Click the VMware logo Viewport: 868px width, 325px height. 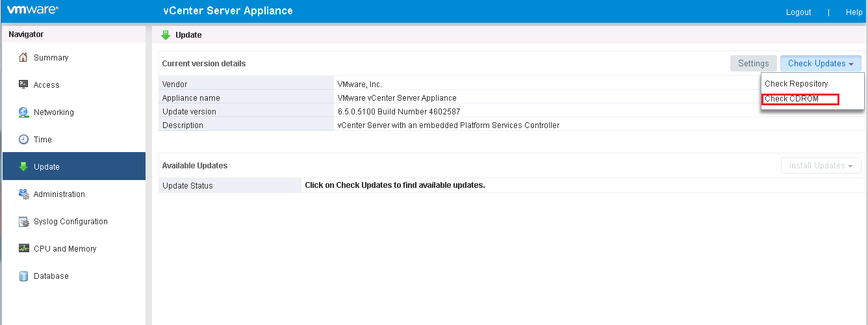[33, 10]
